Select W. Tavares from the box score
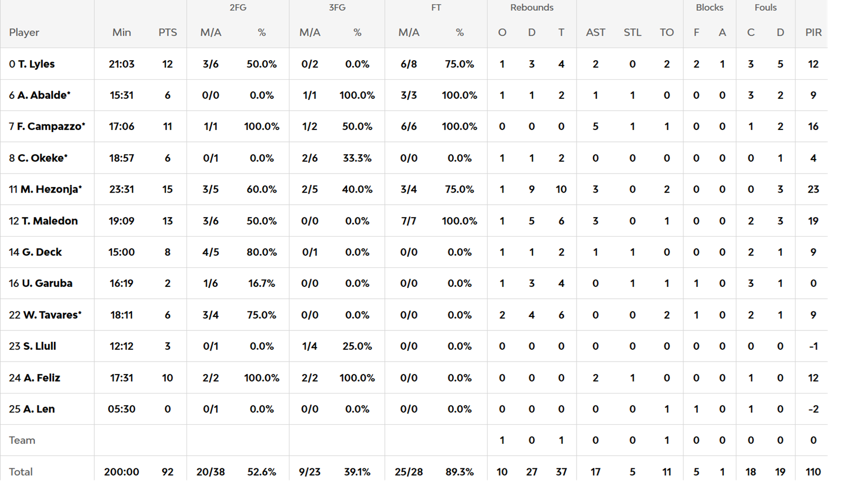The image size is (860, 504). [x=52, y=315]
